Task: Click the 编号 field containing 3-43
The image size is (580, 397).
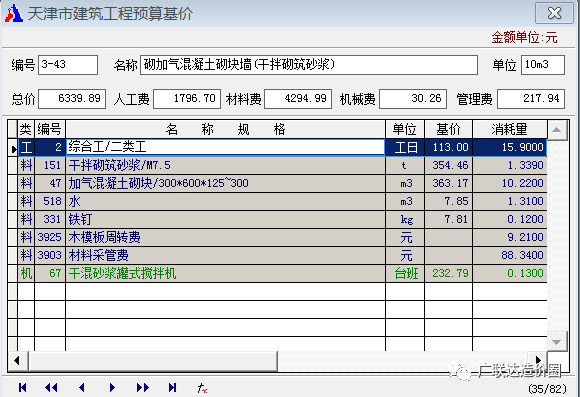Action: (68, 65)
